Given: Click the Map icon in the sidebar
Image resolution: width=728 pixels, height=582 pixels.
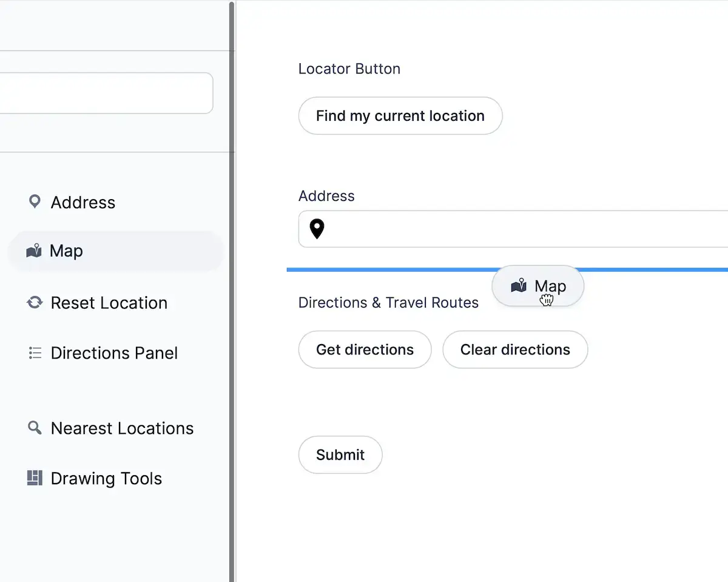Looking at the screenshot, I should [x=35, y=251].
